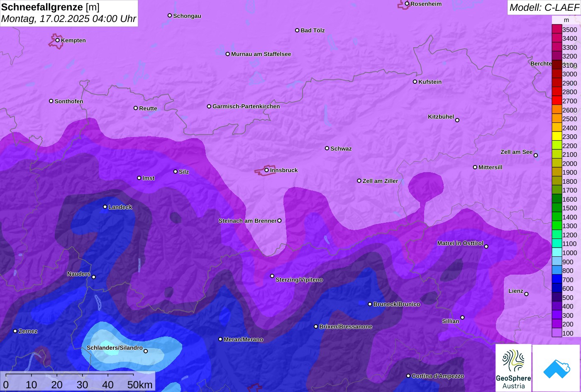Click the Brixen/Bressanone location dot
This screenshot has width=581, height=392.
click(x=316, y=326)
